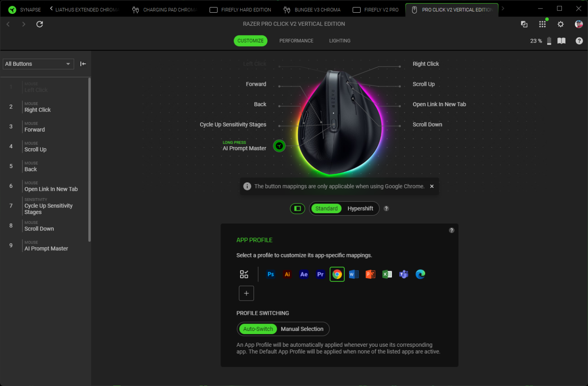The image size is (588, 386).
Task: Add a new app profile
Action: click(246, 293)
